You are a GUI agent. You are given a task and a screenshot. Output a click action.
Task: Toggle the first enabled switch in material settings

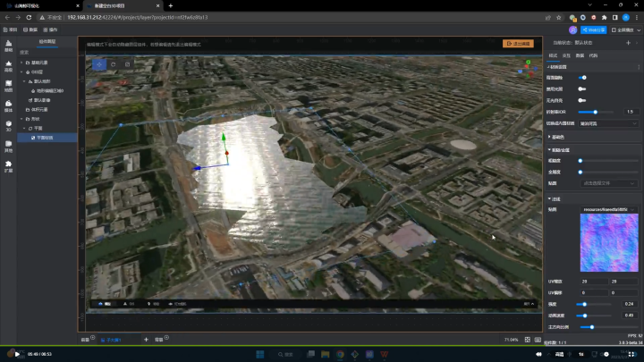point(582,78)
